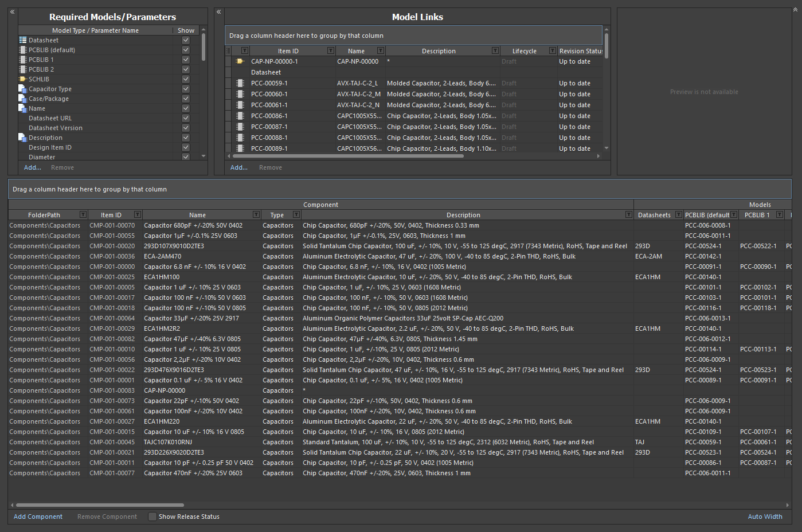This screenshot has width=802, height=532.
Task: Click the footprint icon beside PCC-00060-1
Action: click(240, 94)
